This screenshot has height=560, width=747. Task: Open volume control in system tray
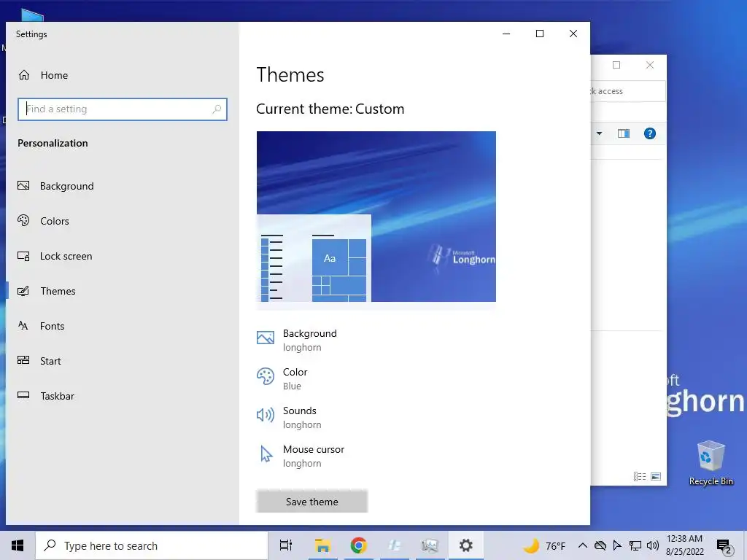(x=653, y=545)
